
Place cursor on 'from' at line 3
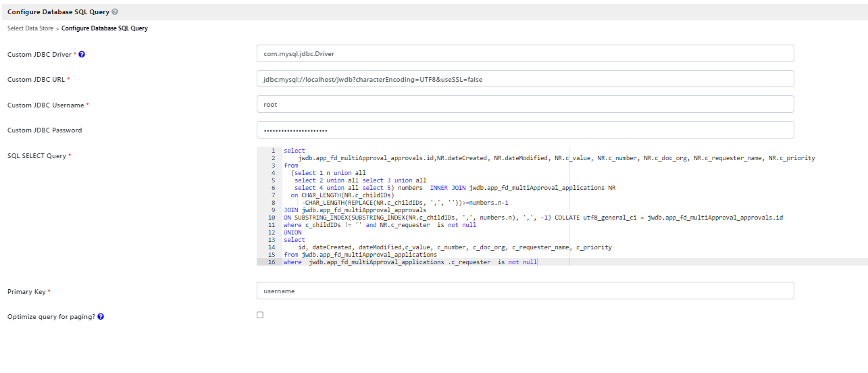[x=290, y=166]
